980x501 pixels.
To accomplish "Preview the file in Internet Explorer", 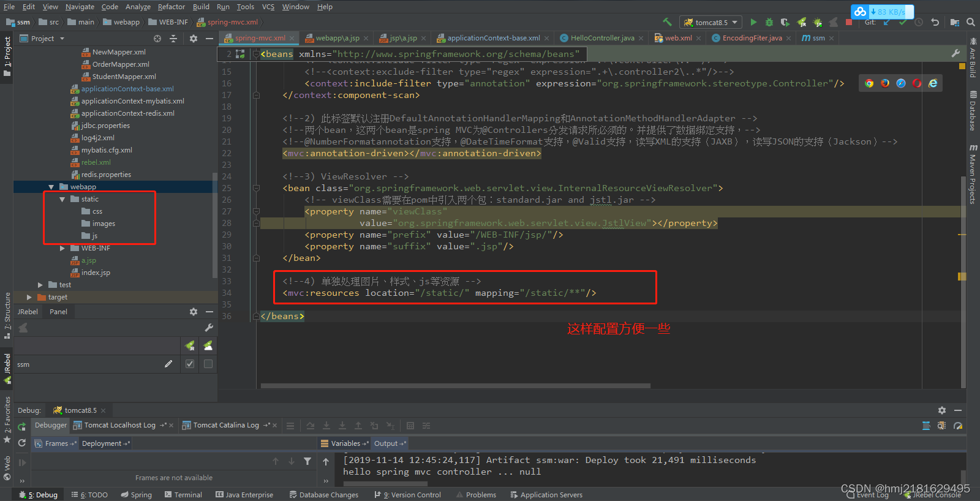I will click(933, 83).
